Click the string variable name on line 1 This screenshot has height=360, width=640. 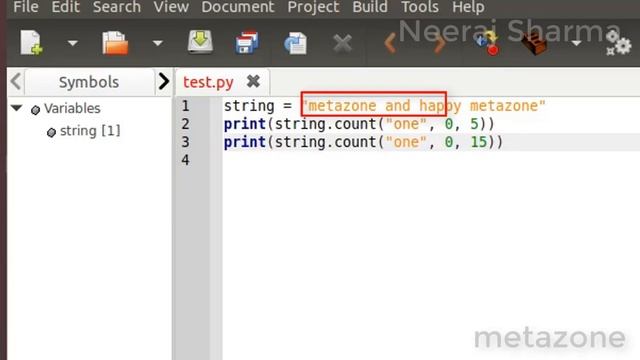tap(249, 106)
